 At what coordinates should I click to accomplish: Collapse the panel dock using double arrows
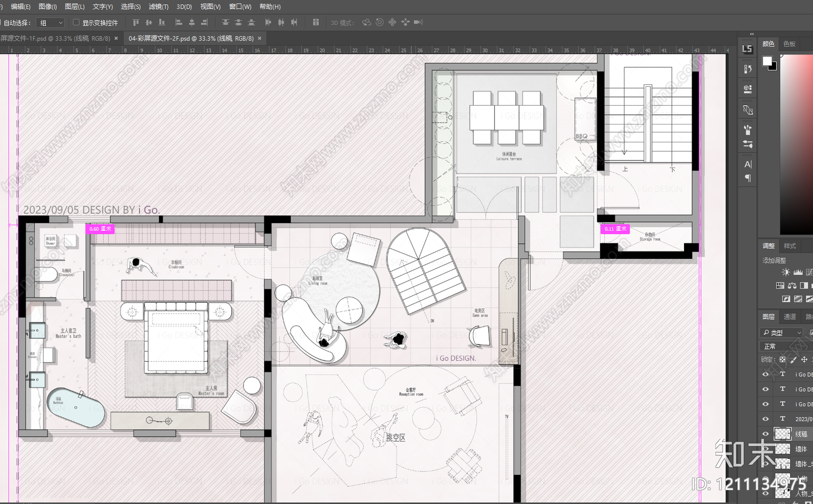click(x=752, y=34)
